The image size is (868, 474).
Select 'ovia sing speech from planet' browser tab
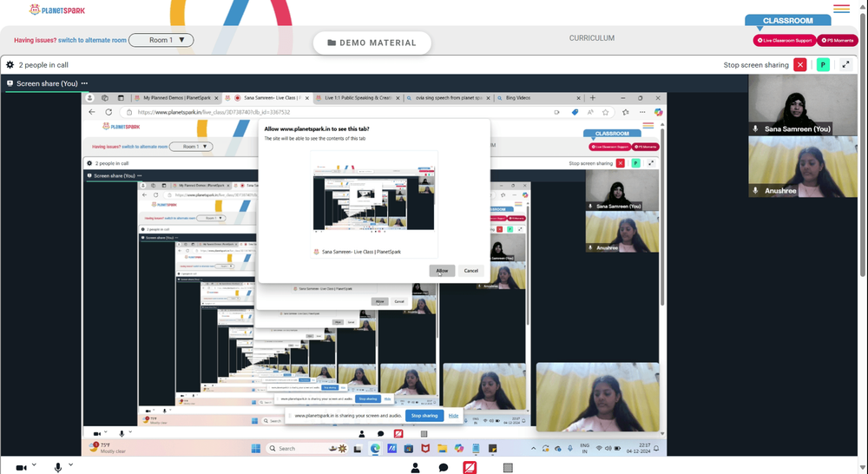449,98
